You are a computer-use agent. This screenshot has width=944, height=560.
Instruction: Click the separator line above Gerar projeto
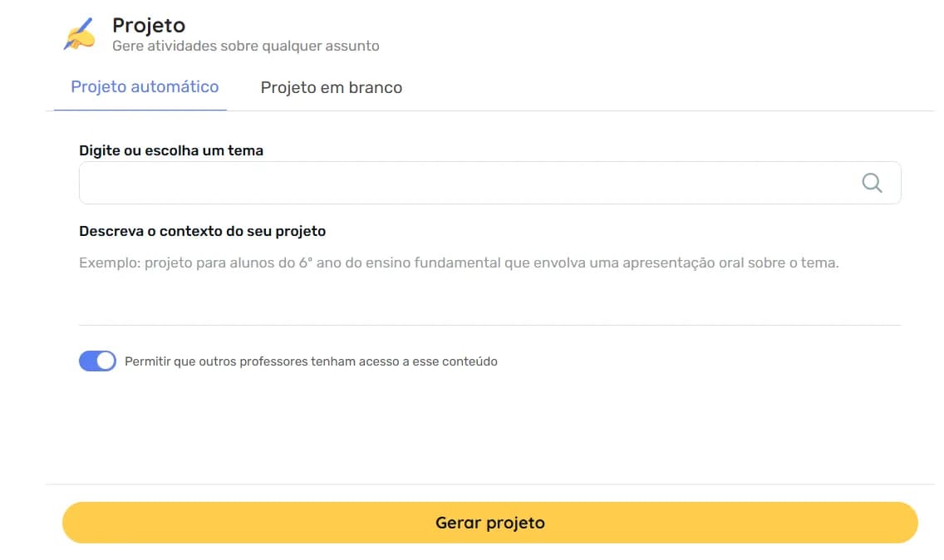point(489,484)
